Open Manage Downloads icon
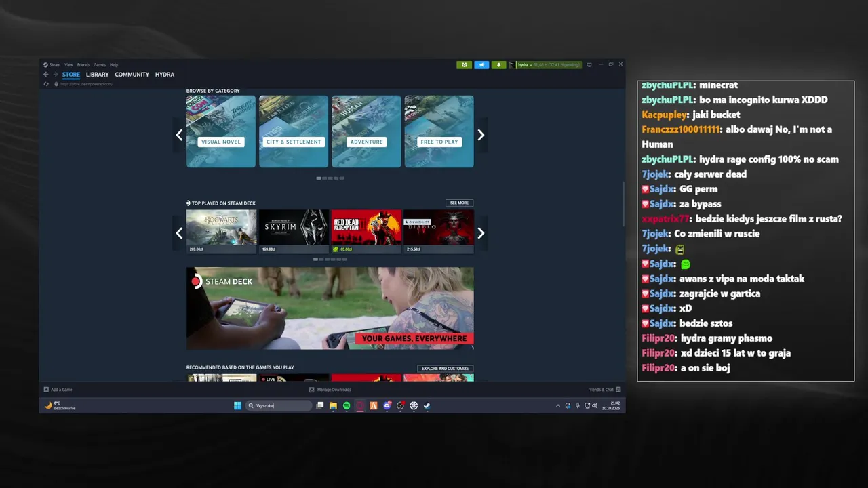 tap(312, 390)
